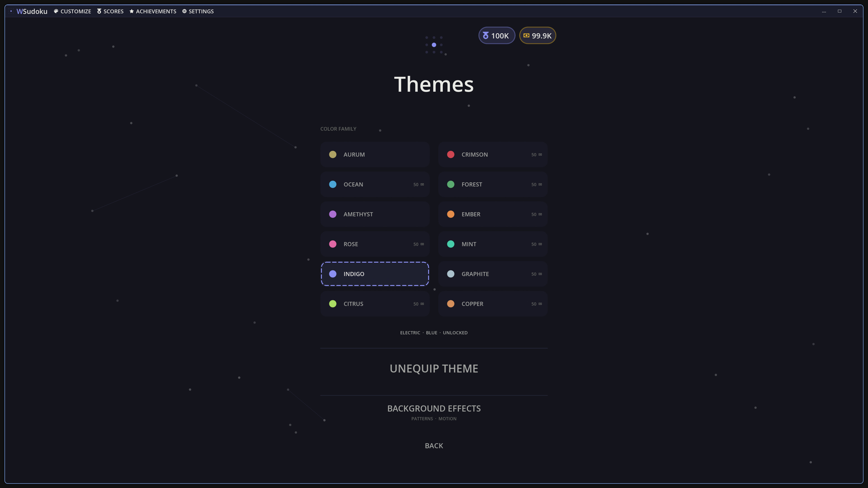Click the medal points badge showing 100K
Image resolution: width=868 pixels, height=488 pixels.
[497, 35]
